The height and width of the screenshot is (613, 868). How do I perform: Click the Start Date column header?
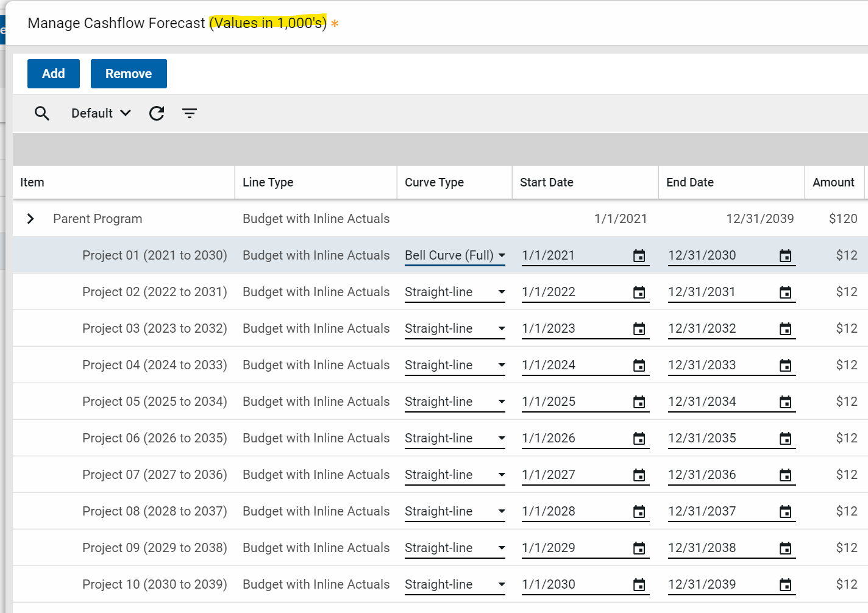click(x=546, y=182)
